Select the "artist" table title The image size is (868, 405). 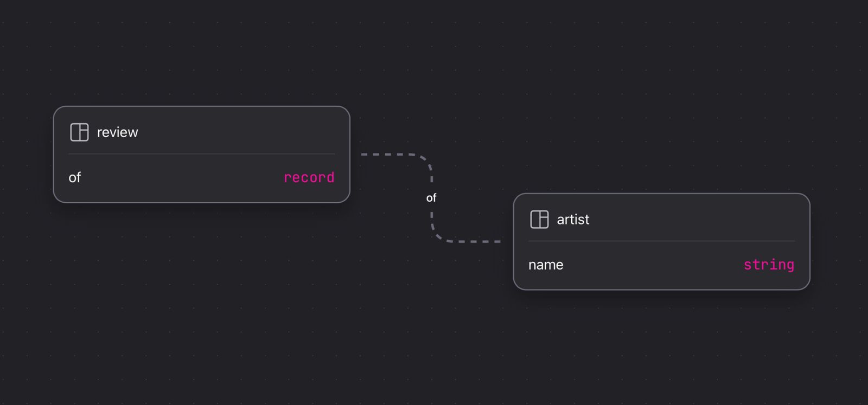click(573, 220)
